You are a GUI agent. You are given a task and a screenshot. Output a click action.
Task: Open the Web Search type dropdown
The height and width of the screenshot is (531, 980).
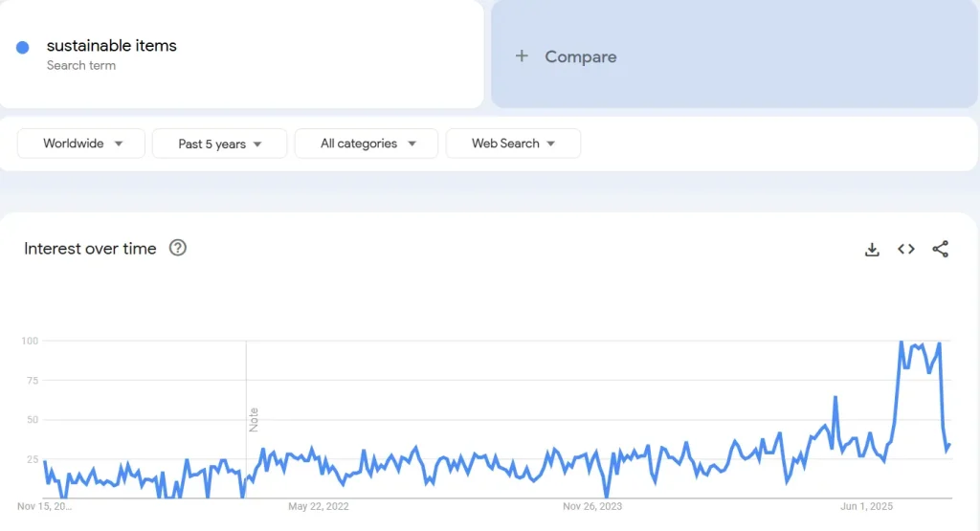click(x=513, y=144)
